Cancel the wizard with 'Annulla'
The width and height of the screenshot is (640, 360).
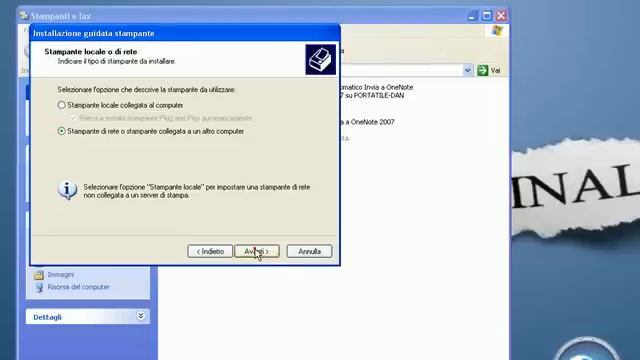click(309, 251)
